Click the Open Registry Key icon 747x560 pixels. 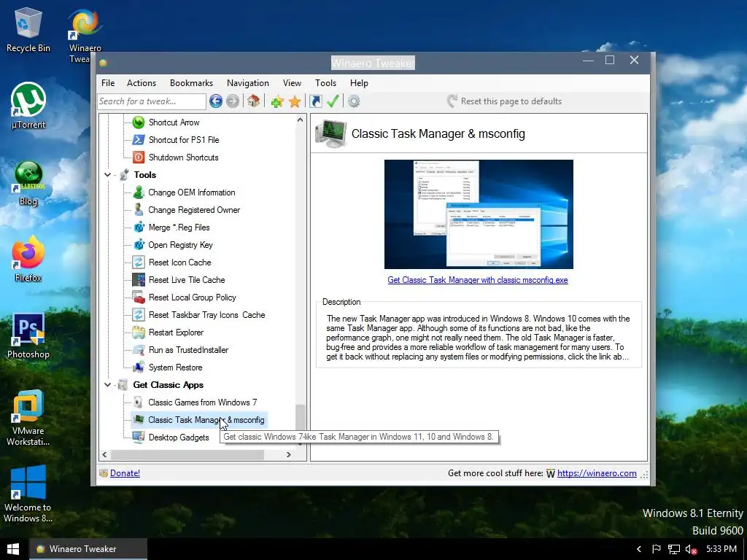[139, 245]
